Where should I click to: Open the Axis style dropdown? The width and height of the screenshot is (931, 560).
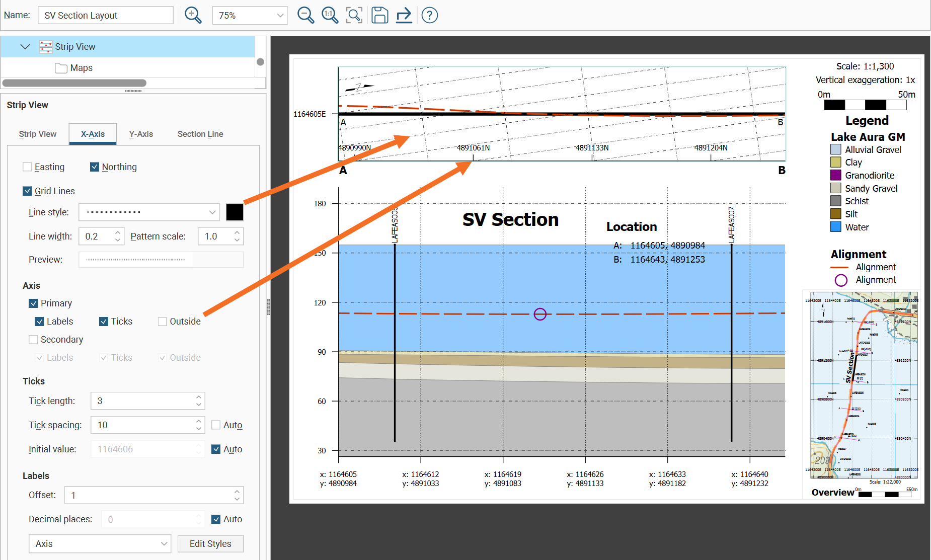pyautogui.click(x=100, y=544)
